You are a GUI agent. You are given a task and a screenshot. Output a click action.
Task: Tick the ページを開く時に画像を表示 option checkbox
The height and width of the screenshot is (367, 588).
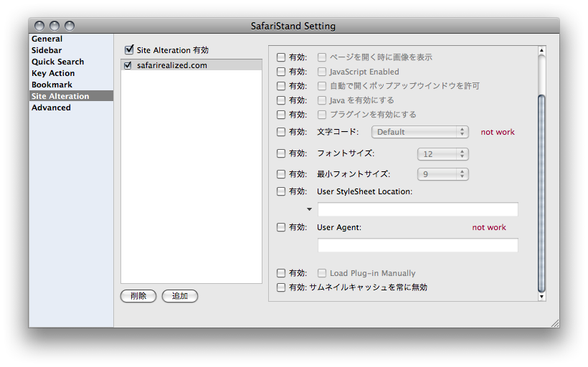tap(322, 57)
